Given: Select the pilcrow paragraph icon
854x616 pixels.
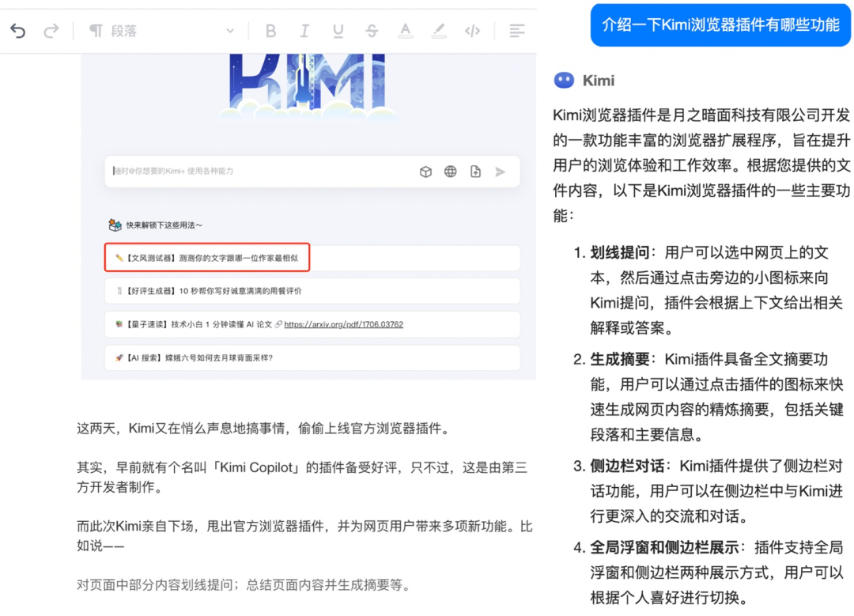Looking at the screenshot, I should click(x=96, y=31).
